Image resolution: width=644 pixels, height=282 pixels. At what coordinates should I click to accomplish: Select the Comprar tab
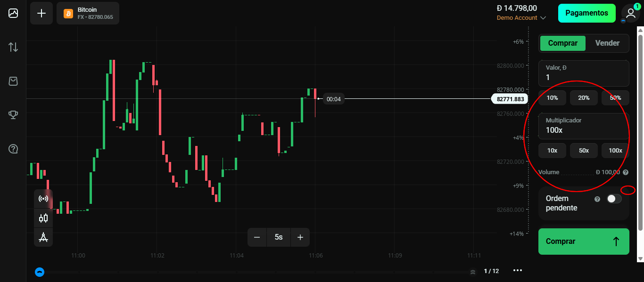[562, 43]
